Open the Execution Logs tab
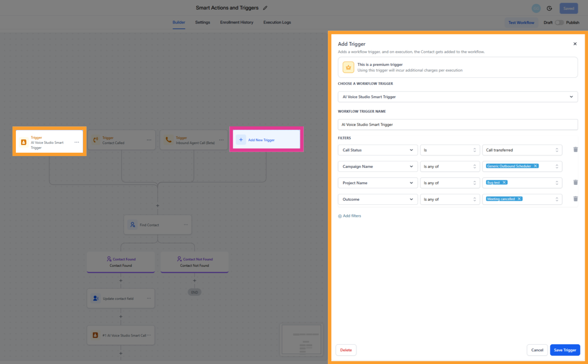Image resolution: width=588 pixels, height=364 pixels. click(277, 22)
